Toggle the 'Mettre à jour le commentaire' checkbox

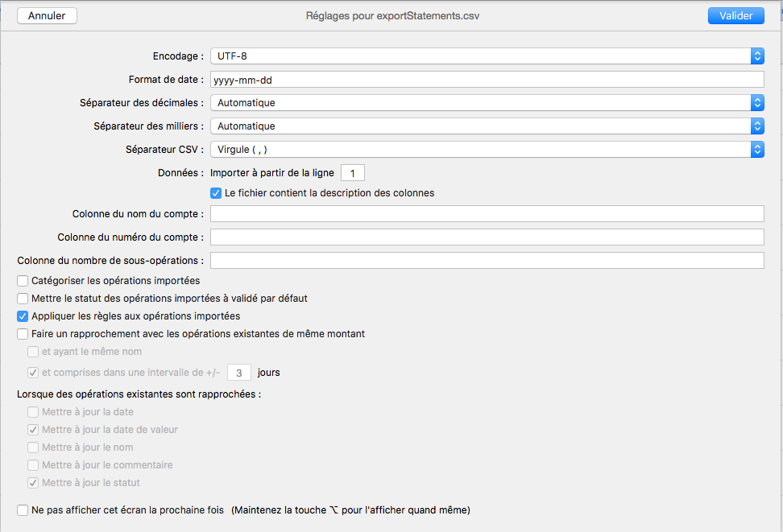[33, 465]
